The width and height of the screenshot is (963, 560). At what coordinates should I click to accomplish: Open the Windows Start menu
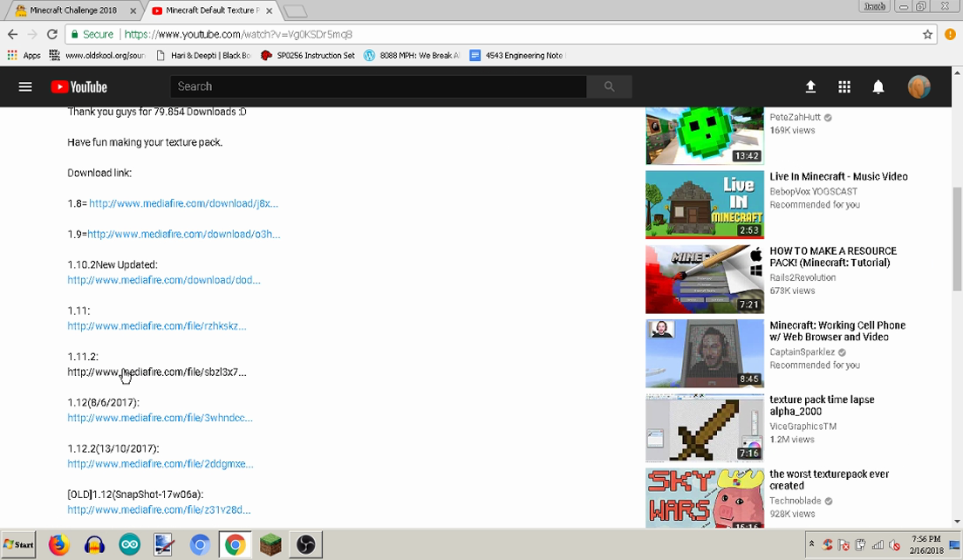18,544
